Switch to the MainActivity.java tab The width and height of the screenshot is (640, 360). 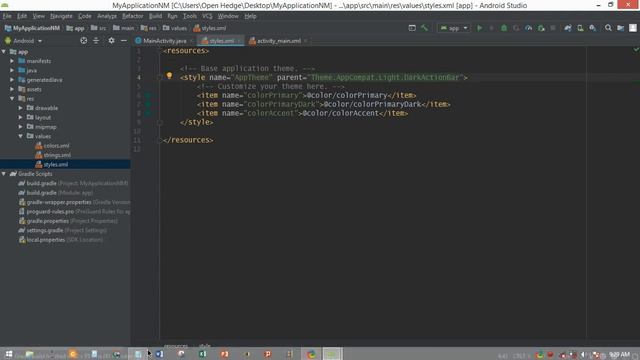[164, 41]
